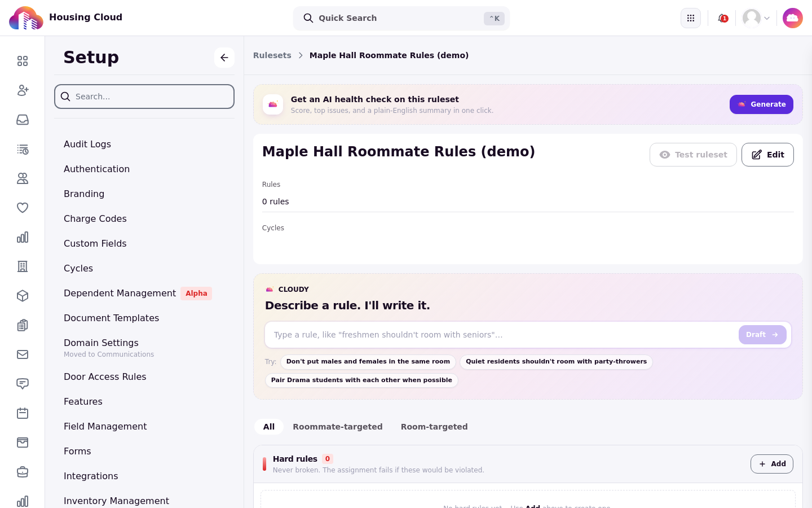Viewport: 812px width, 508px height.
Task: Open the dashboard grid icon in left rail
Action: pos(23,61)
